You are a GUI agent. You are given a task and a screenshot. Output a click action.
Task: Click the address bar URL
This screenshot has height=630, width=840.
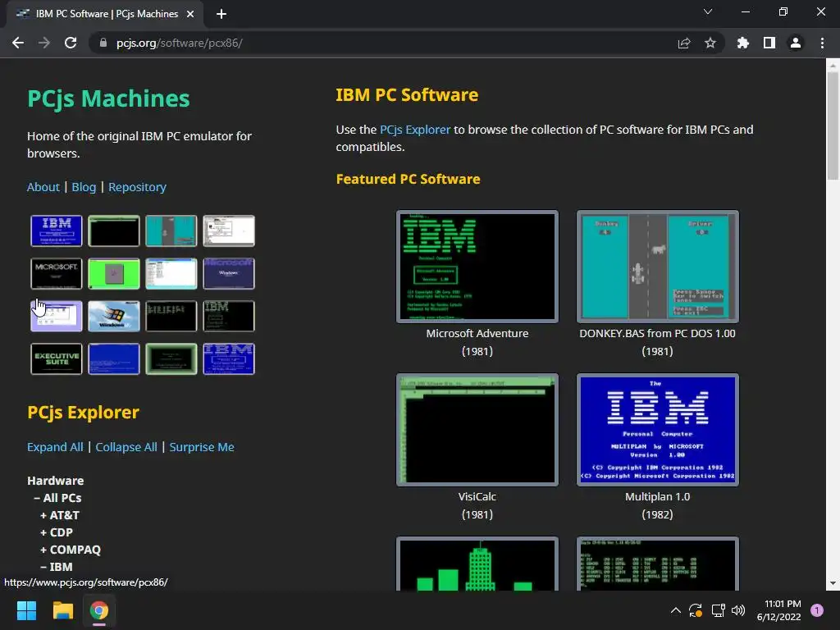[x=180, y=43]
